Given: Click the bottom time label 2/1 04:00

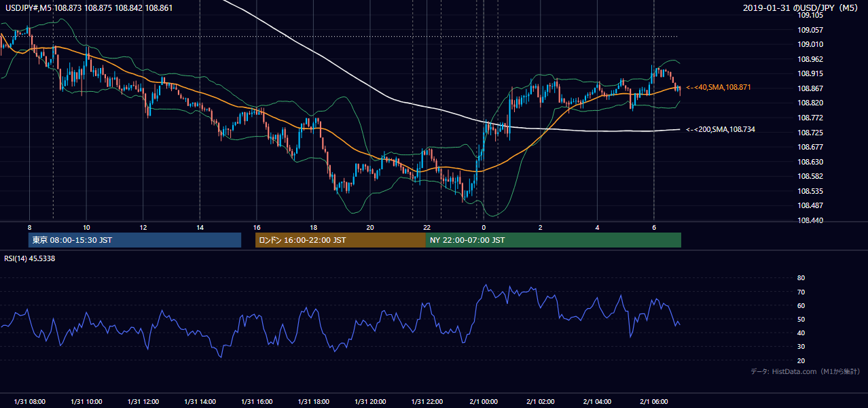Looking at the screenshot, I should pyautogui.click(x=597, y=401).
